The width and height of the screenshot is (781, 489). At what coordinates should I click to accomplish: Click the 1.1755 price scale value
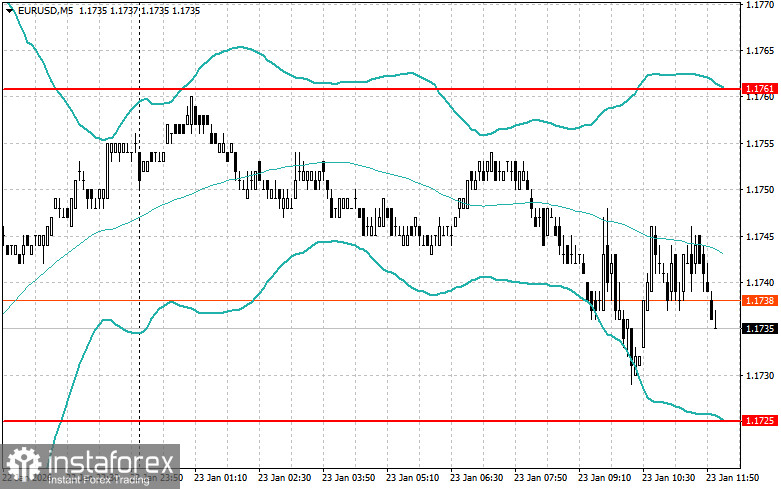click(760, 144)
